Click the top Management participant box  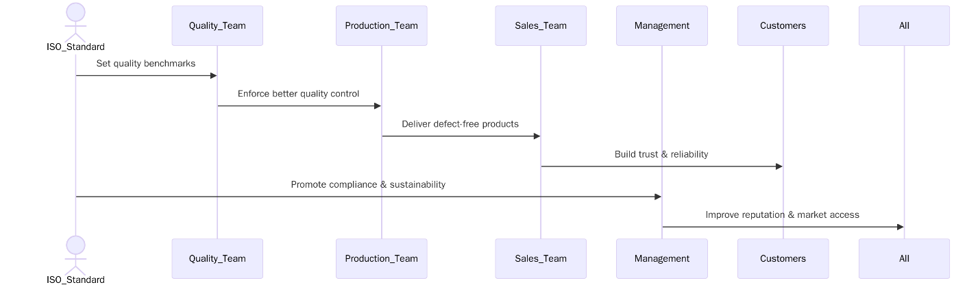point(661,26)
